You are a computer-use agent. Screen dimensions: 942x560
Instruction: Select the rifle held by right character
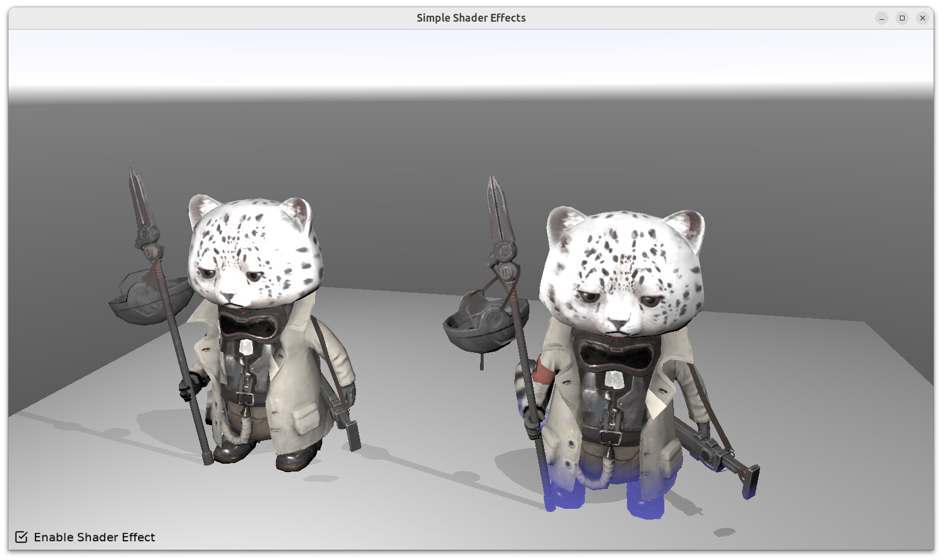717,456
